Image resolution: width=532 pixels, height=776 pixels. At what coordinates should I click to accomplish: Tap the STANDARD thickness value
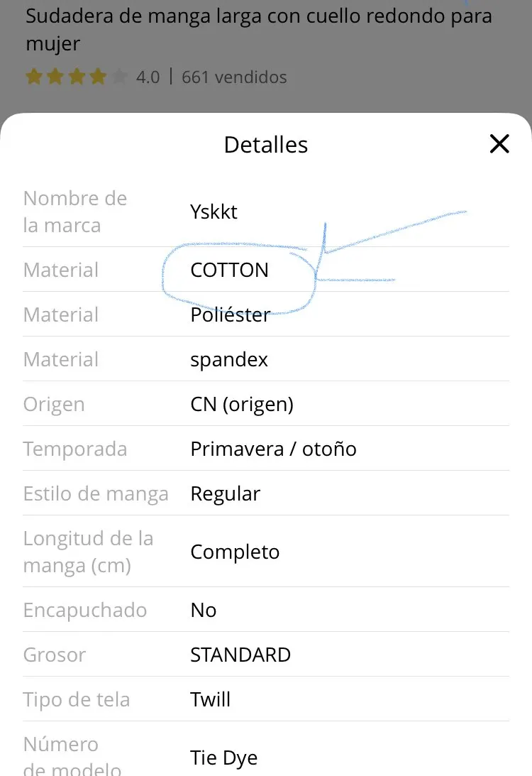pyautogui.click(x=240, y=655)
